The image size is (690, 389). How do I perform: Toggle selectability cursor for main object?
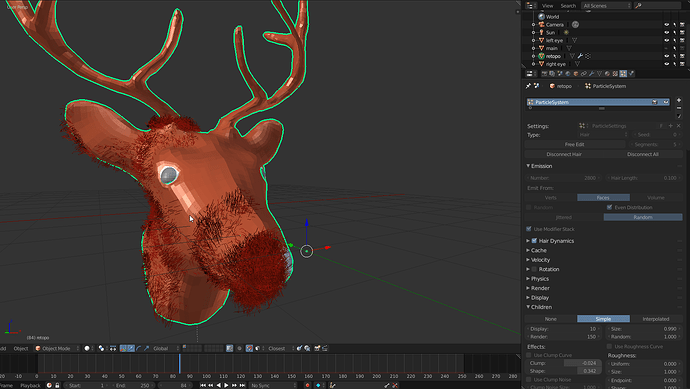click(675, 48)
